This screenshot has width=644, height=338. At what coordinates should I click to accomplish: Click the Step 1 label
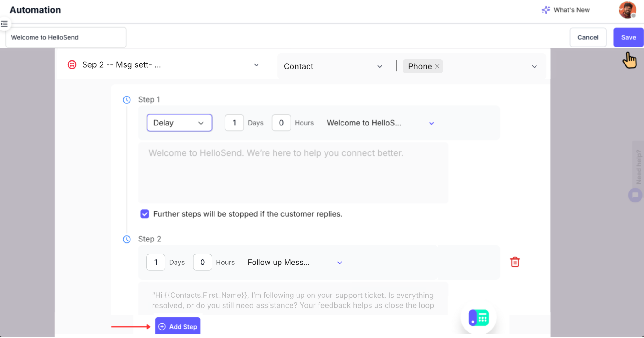tap(149, 100)
